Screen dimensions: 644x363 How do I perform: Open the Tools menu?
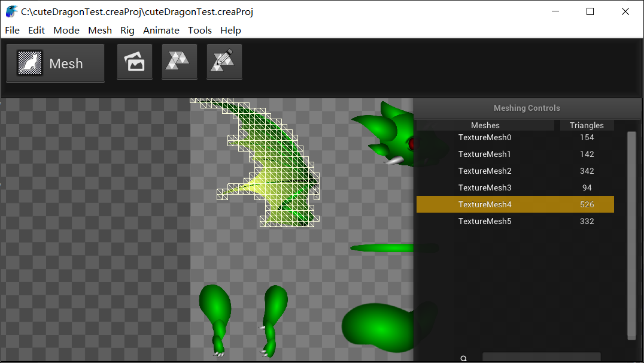tap(200, 31)
